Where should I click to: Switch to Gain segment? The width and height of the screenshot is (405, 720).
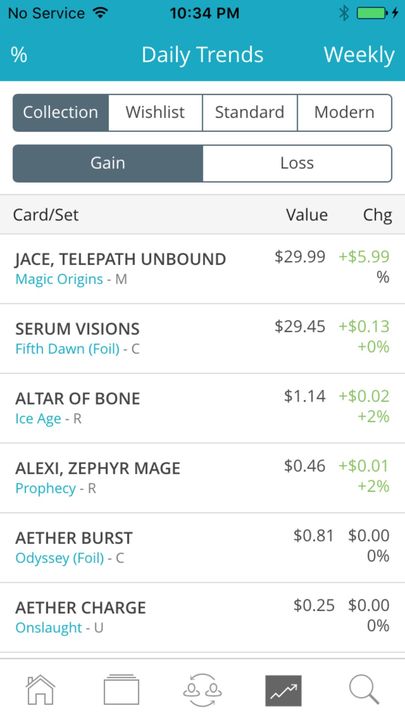(x=107, y=163)
